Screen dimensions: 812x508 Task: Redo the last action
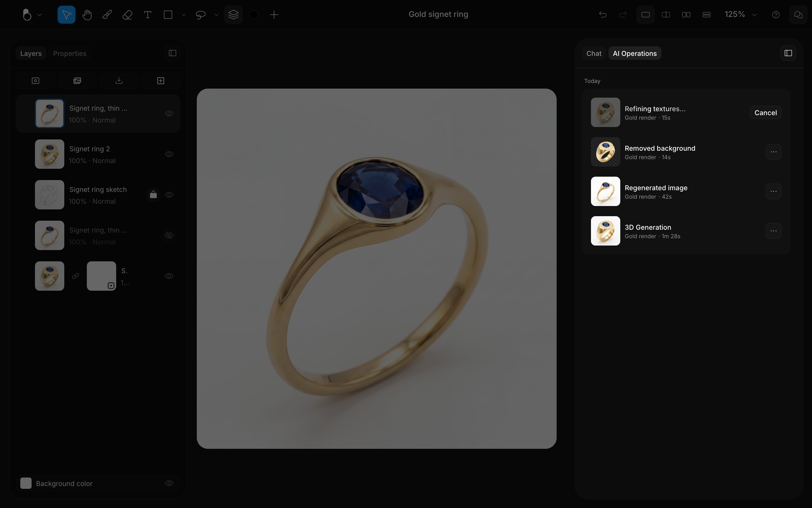[x=623, y=14]
